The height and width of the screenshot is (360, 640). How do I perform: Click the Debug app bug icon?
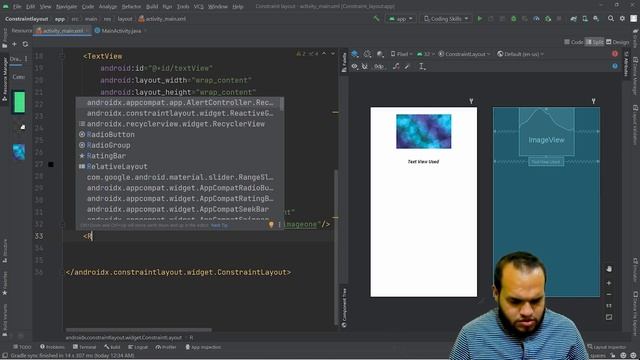click(513, 19)
